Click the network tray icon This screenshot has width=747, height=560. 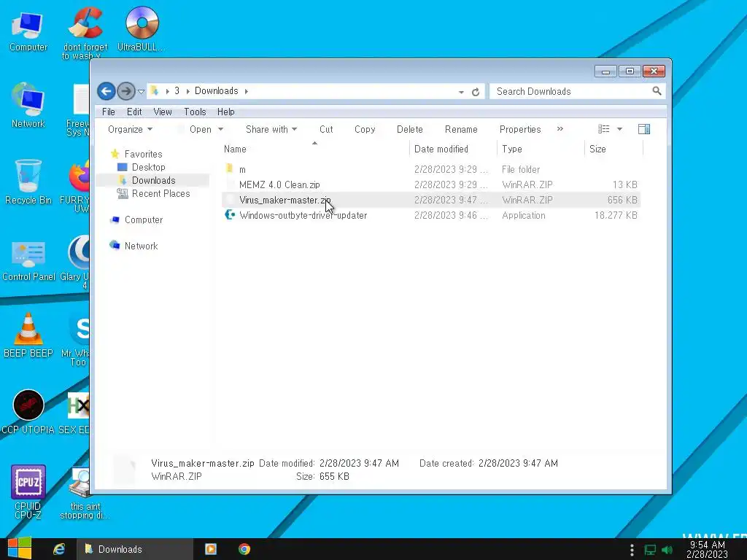[x=650, y=550]
